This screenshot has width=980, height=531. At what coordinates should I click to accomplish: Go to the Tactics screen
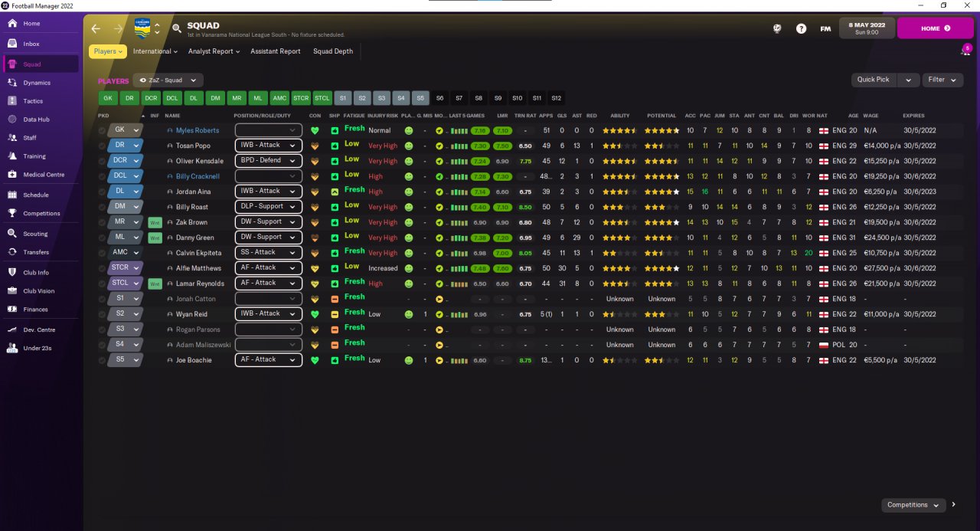click(41, 101)
